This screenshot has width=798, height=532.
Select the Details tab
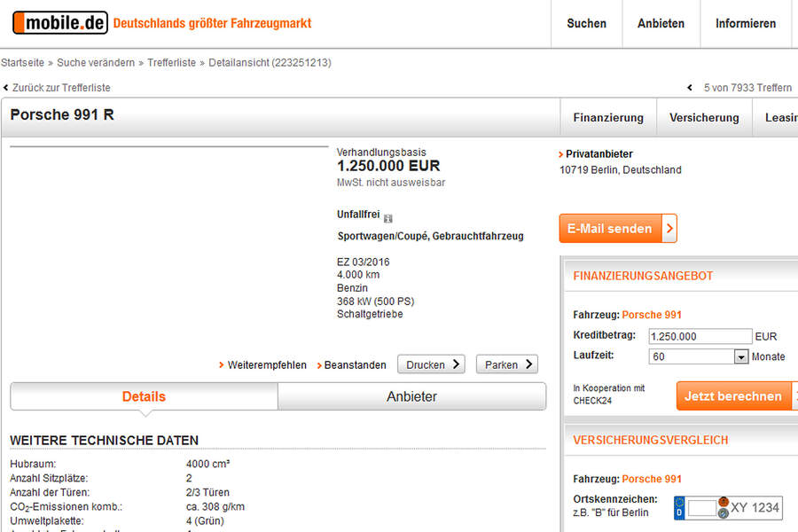coord(144,396)
